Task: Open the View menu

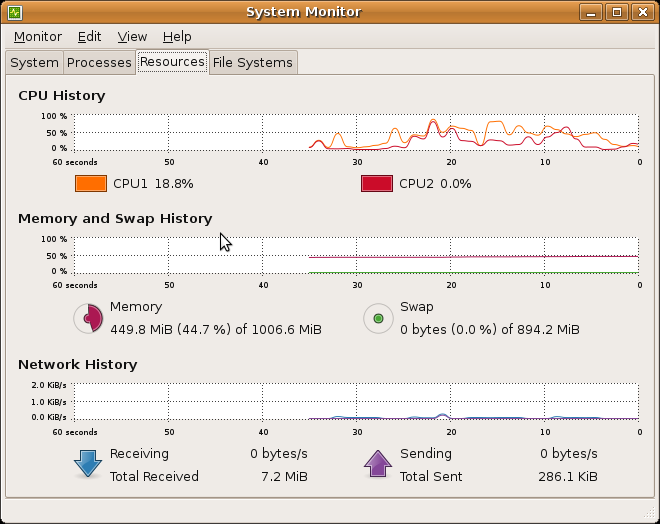Action: pyautogui.click(x=132, y=37)
